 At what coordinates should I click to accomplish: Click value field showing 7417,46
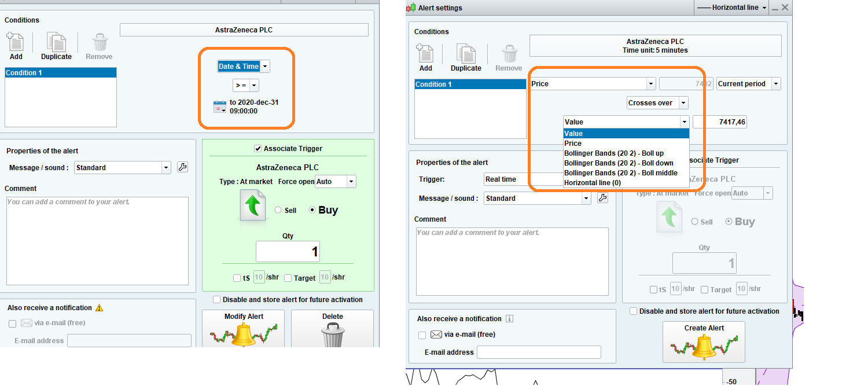(719, 122)
